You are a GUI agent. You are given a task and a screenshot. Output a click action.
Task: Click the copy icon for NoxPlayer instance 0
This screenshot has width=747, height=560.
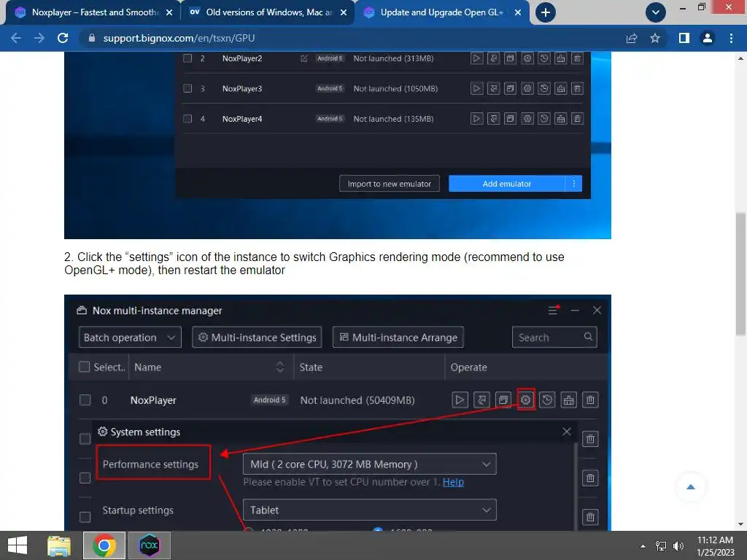click(503, 400)
